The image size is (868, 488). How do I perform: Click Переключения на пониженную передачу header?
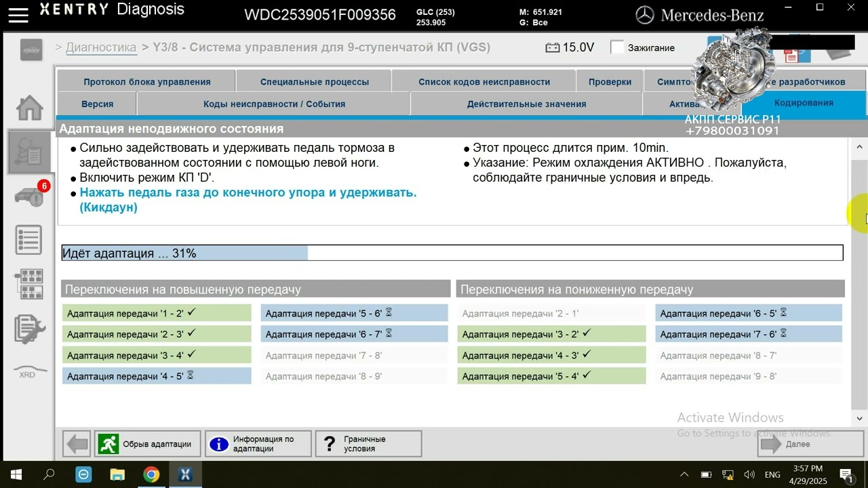coord(651,289)
